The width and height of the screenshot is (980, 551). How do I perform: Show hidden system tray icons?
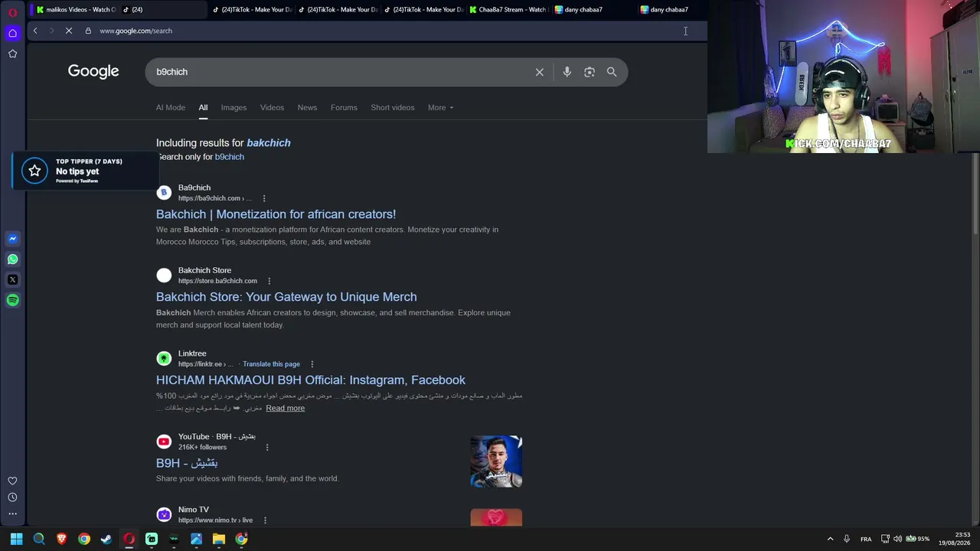point(830,539)
